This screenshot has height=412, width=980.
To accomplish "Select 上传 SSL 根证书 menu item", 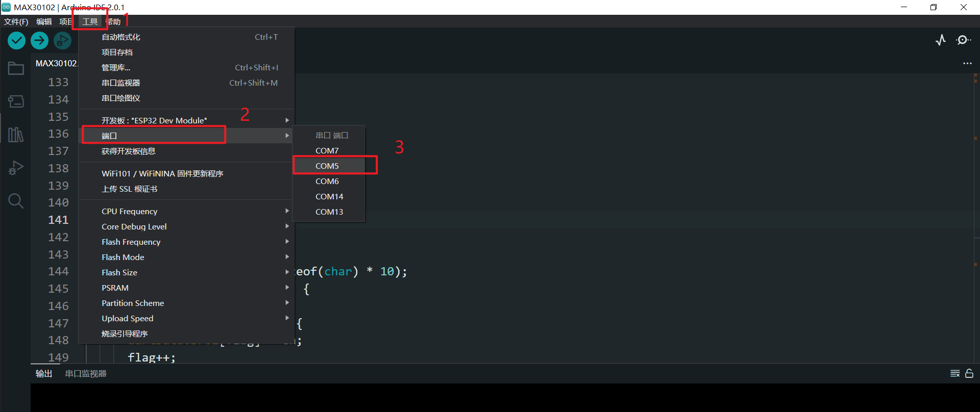I will 187,189.
